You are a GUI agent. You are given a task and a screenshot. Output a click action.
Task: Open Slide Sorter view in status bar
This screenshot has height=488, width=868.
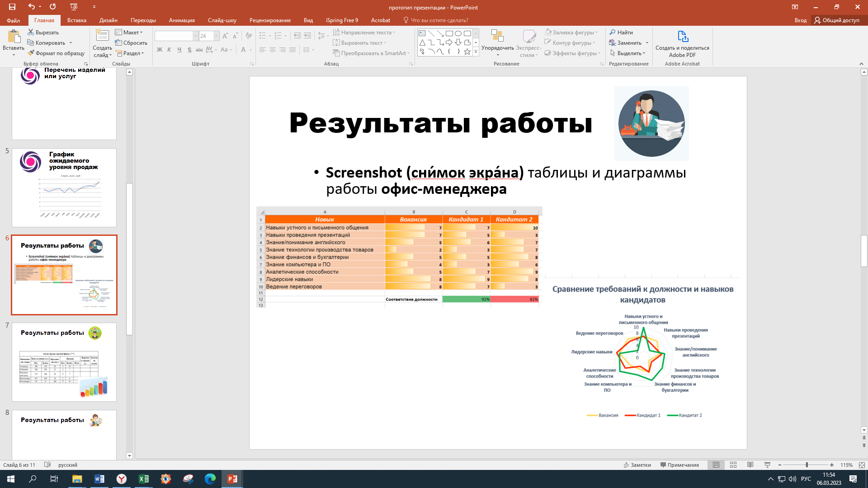[733, 465]
